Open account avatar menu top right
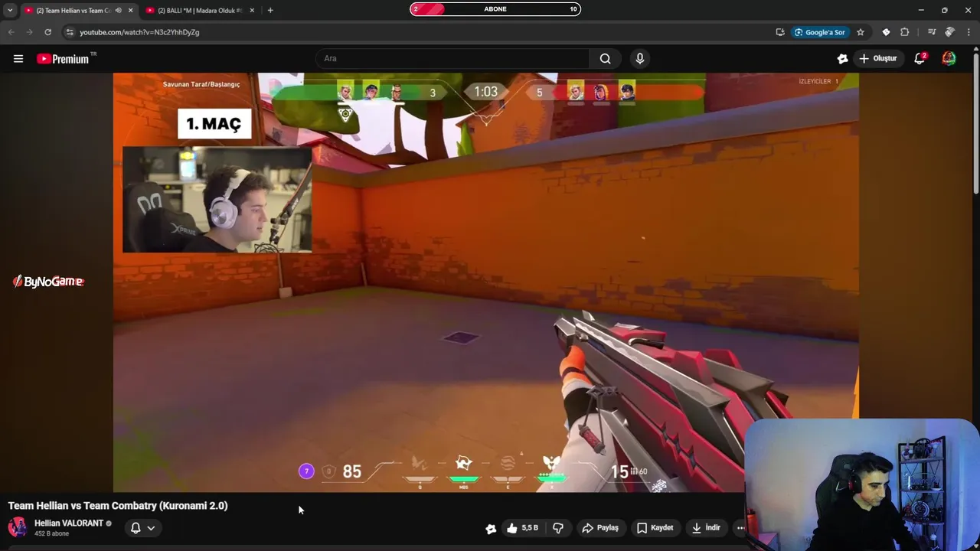980x551 pixels. (949, 59)
